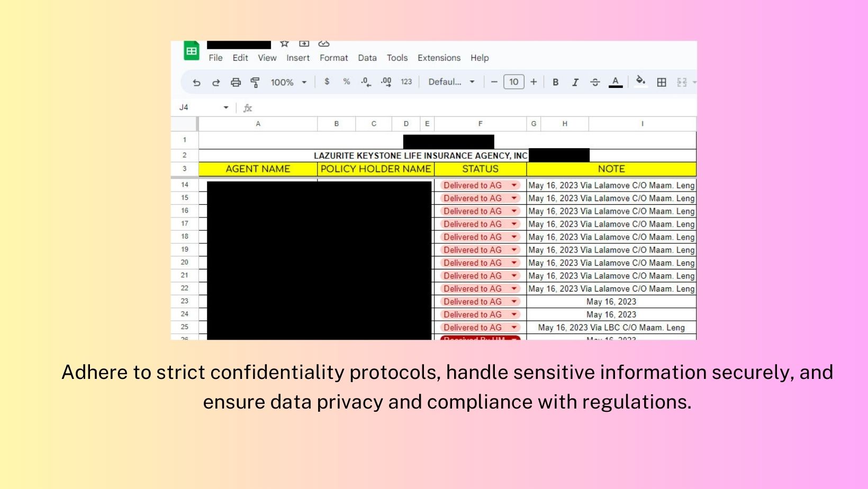The image size is (868, 489).
Task: Activate the paint format tool
Action: [x=255, y=83]
